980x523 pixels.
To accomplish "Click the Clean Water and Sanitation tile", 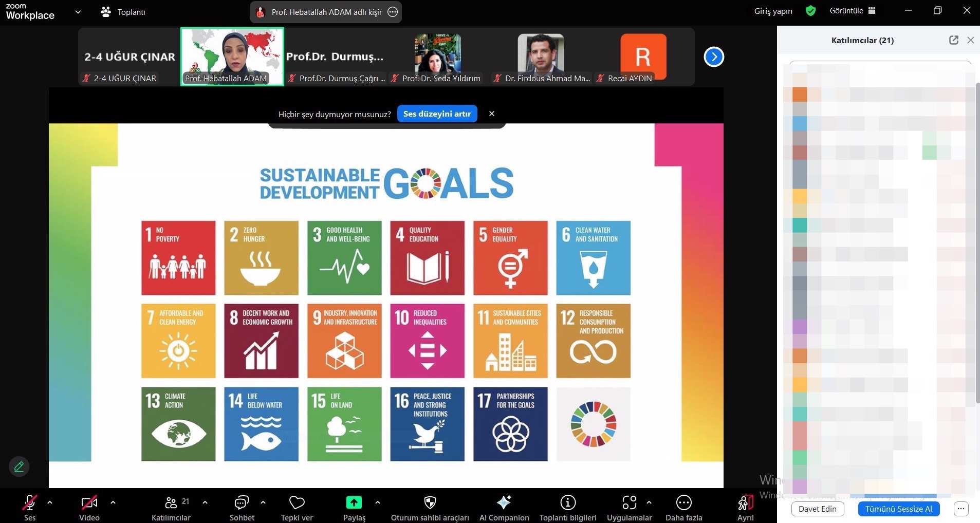I will point(594,258).
